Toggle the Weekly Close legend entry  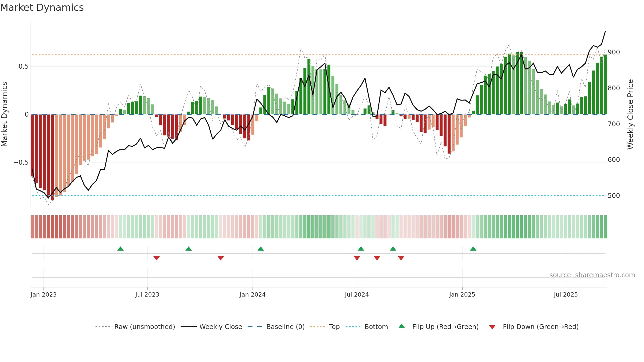[211, 327]
